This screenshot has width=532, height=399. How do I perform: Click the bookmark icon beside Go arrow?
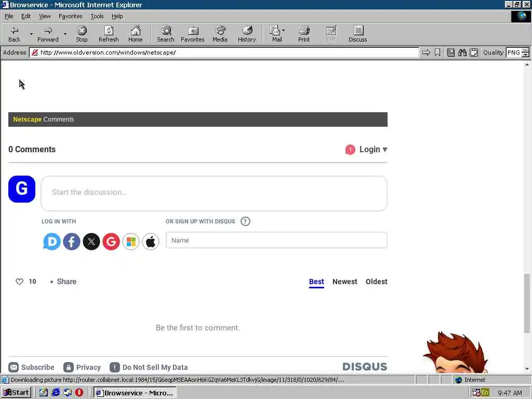[x=437, y=52]
